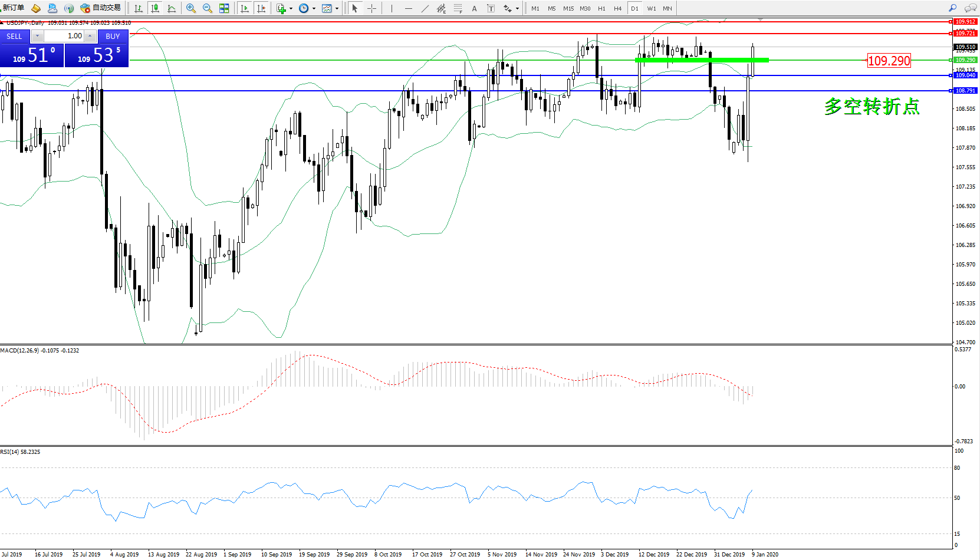Open the periodicity clock dropdown arrow
980x560 pixels.
tap(314, 9)
